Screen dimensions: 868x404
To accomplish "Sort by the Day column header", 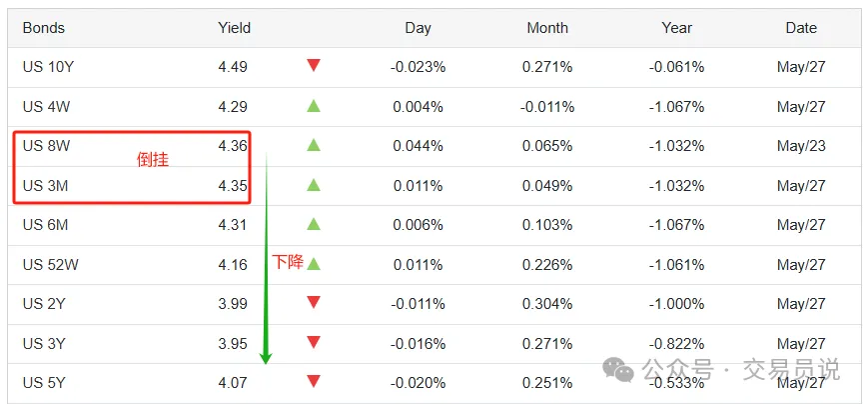I will [418, 28].
